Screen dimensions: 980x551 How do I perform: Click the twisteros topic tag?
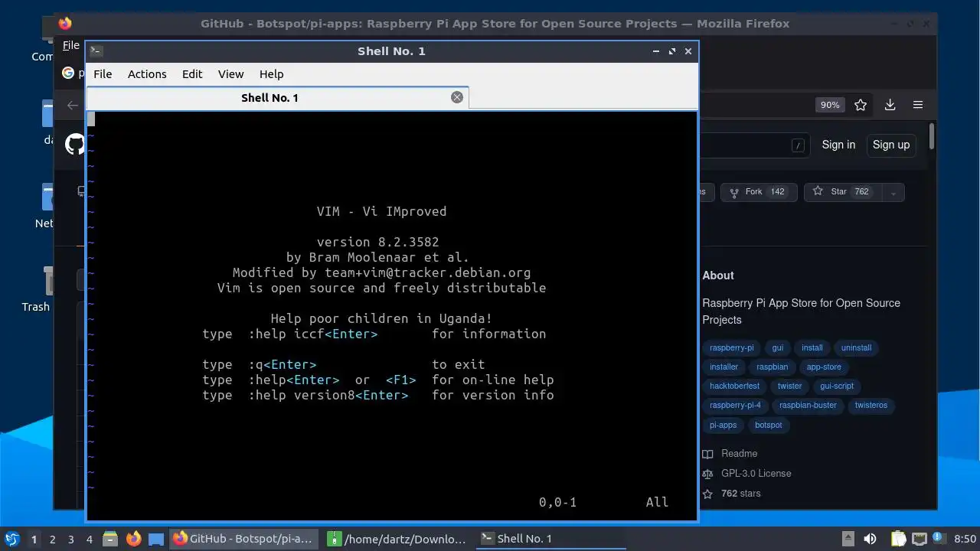(871, 406)
